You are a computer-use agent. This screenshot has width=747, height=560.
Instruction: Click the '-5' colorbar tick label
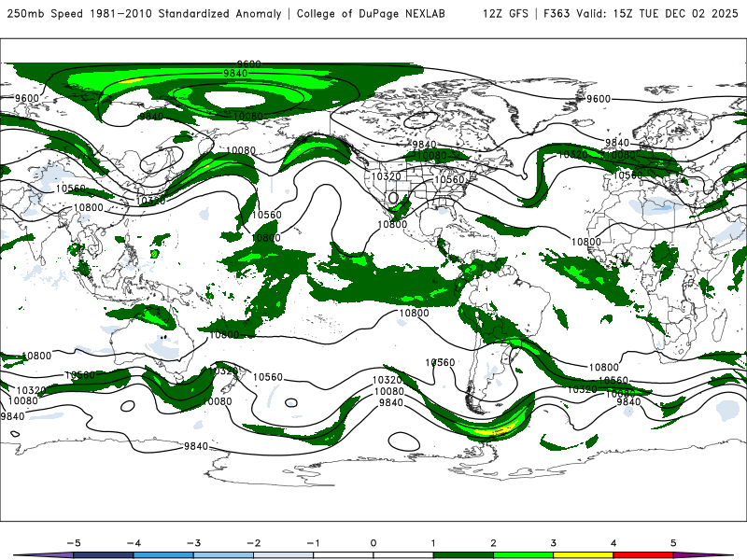coord(74,543)
